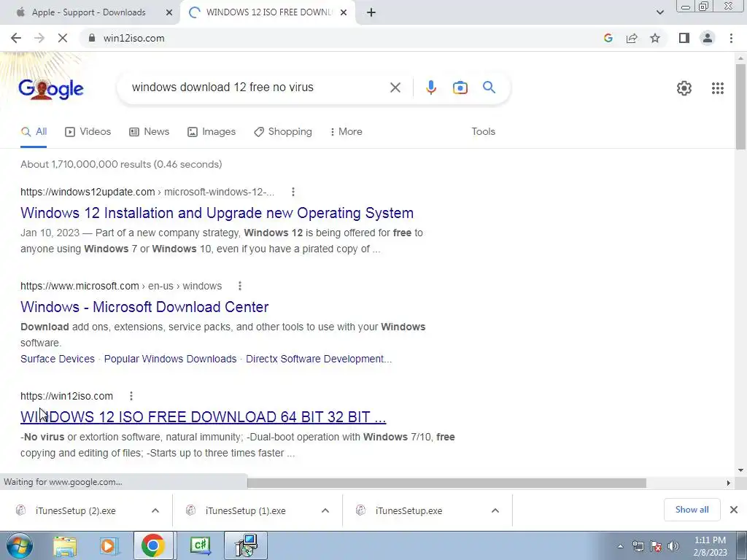This screenshot has height=560, width=747.
Task: Submit search with magnifier icon
Action: [x=489, y=87]
